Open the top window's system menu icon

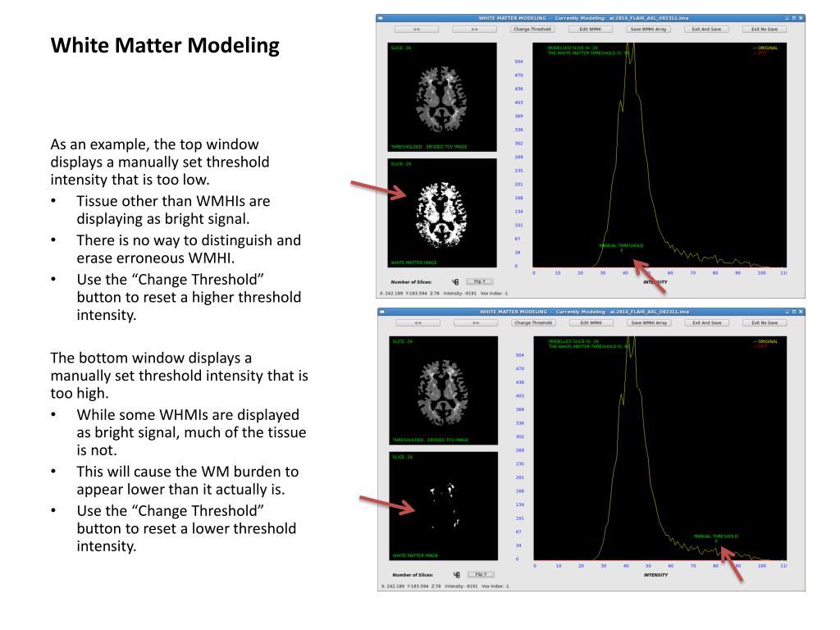[381, 18]
